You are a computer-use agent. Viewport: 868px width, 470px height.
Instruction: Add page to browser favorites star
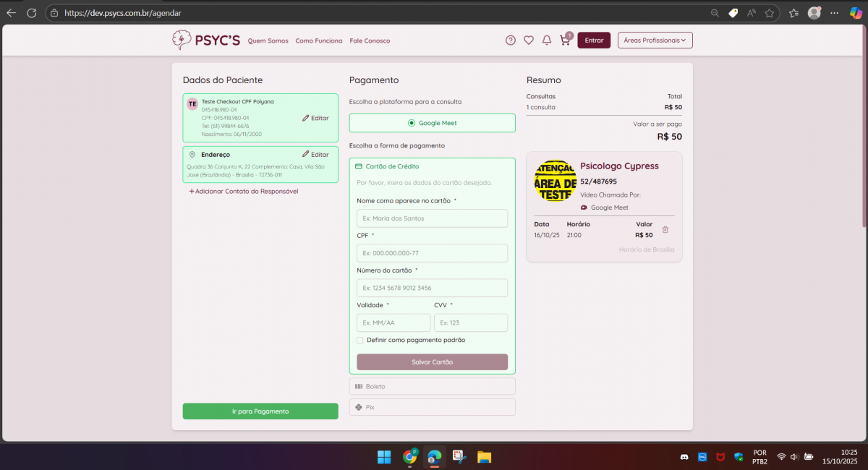(770, 13)
